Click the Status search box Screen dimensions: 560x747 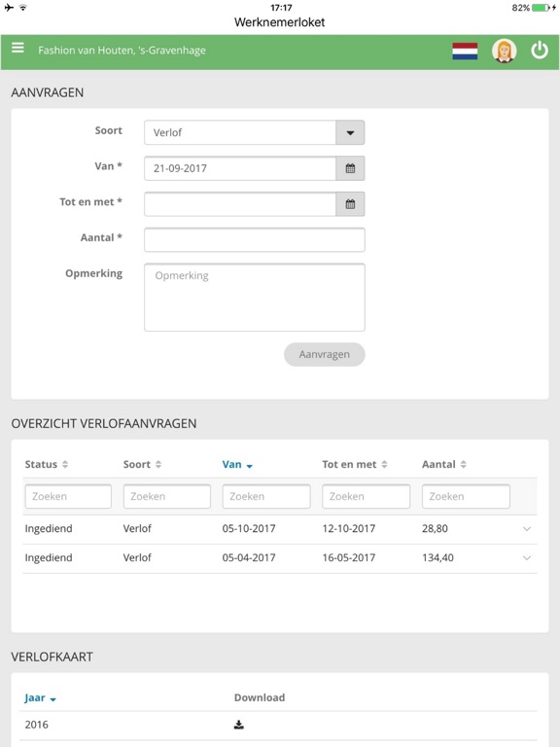tap(68, 496)
